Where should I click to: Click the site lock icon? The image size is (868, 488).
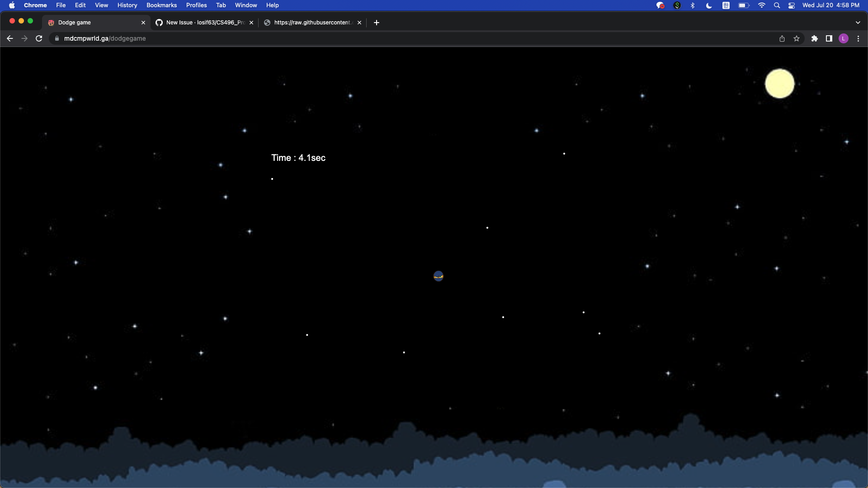pos(57,38)
